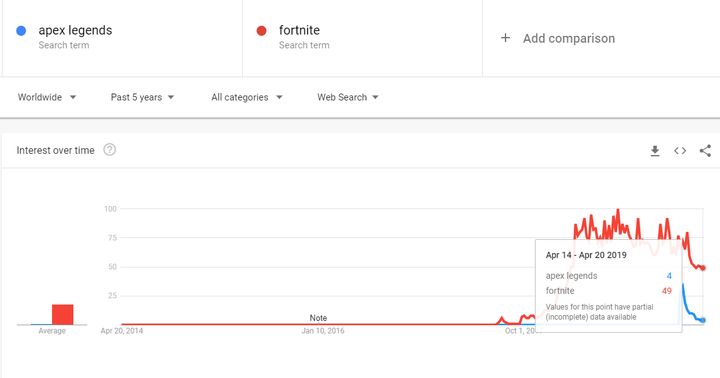Click the red Average bar for fortnite
720x378 pixels.
62,315
